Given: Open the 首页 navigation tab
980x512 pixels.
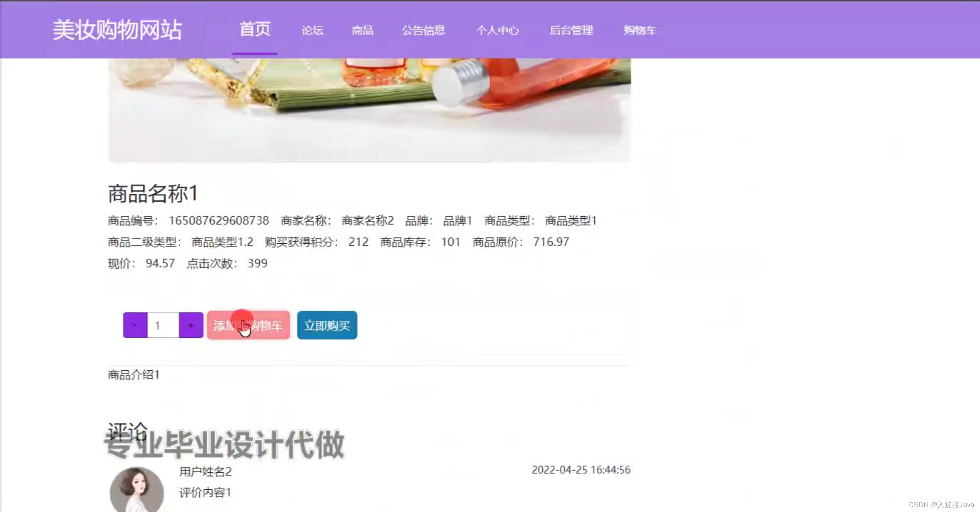Looking at the screenshot, I should (255, 30).
